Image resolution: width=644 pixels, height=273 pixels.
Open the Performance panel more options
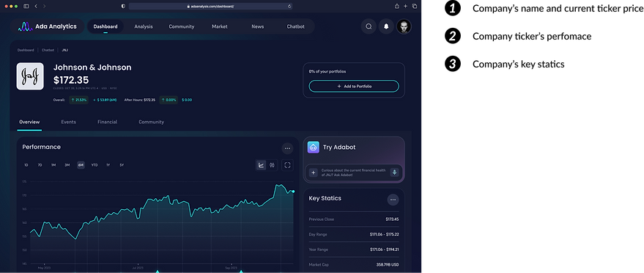click(287, 148)
